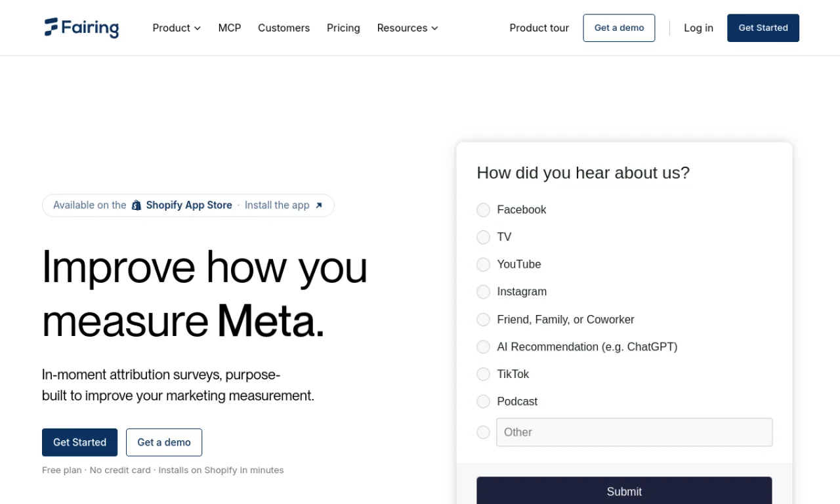Choose Instagram in the survey
Viewport: 840px width, 504px height.
coord(483,292)
